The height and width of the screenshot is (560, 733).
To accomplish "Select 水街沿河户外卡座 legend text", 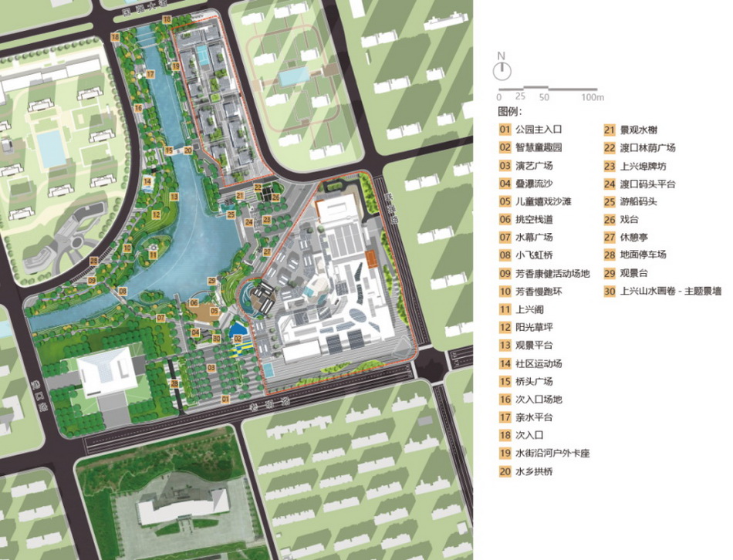I will coord(552,453).
